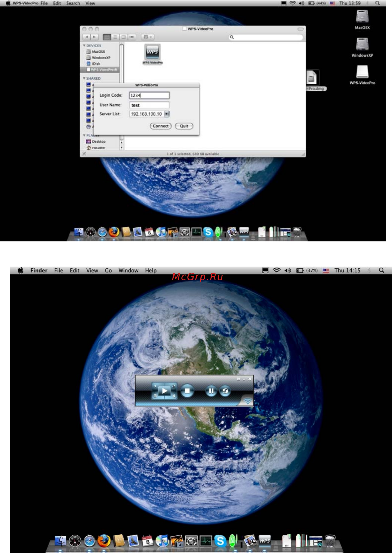This screenshot has height=553, width=392.
Task: Open the Search menu in WPS-VideoPro menu bar
Action: pos(73,3)
